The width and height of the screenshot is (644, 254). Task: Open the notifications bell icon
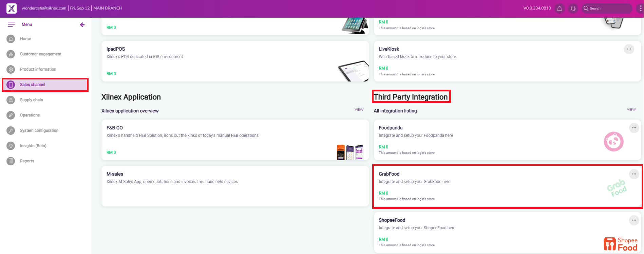pos(560,8)
